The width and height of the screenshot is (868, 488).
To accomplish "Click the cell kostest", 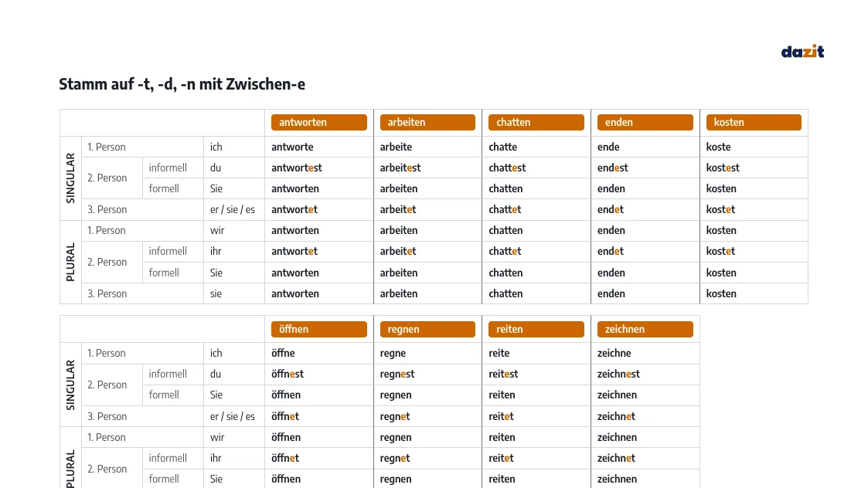I will click(723, 168).
